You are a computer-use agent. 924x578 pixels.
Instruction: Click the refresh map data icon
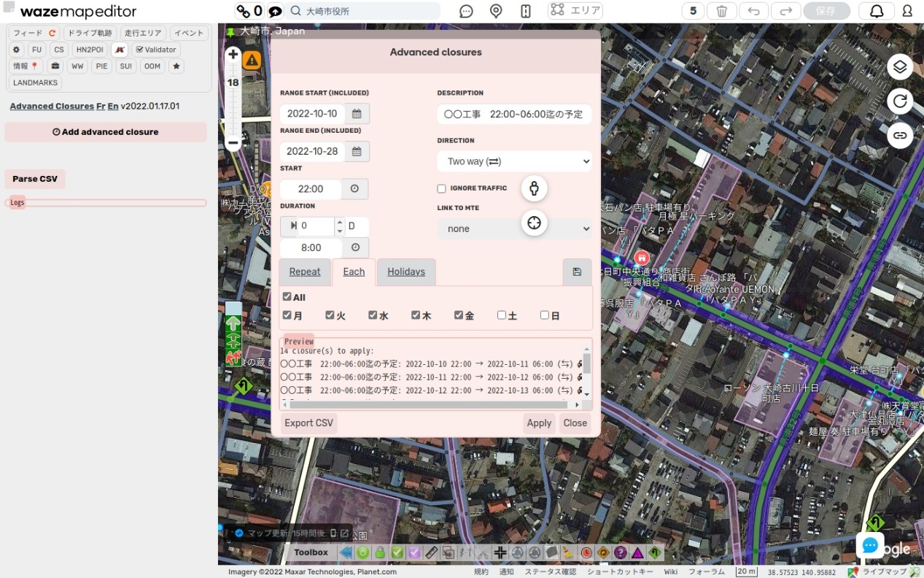(x=900, y=101)
